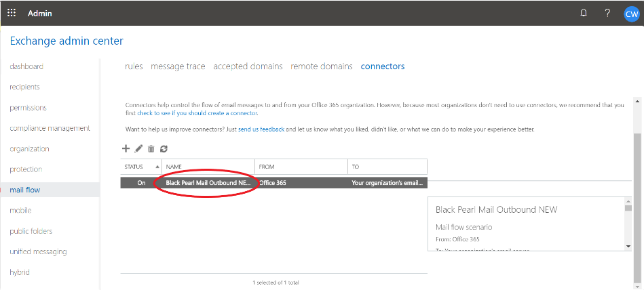
Task: Click 'Mail flow scenario' text in details pane
Action: point(463,227)
